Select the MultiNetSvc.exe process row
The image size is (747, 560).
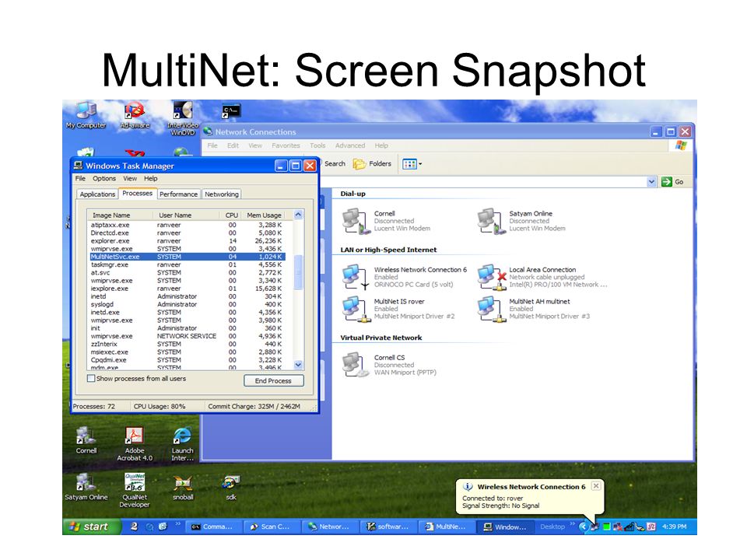(188, 257)
